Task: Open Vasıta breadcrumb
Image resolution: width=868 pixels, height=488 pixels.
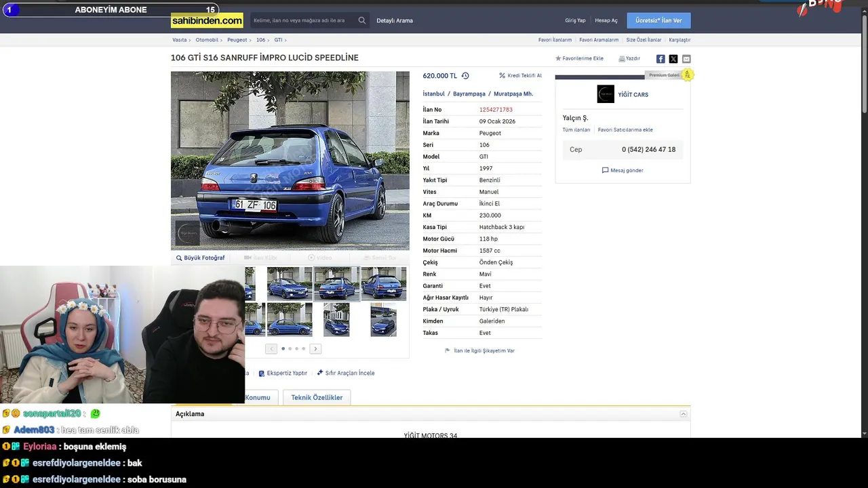Action: pos(179,40)
